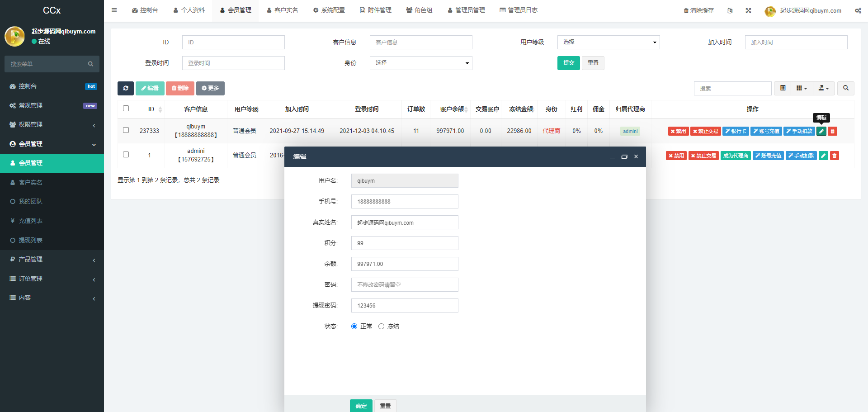868x412 pixels.
Task: Open the 用户等级 dropdown
Action: tap(608, 42)
